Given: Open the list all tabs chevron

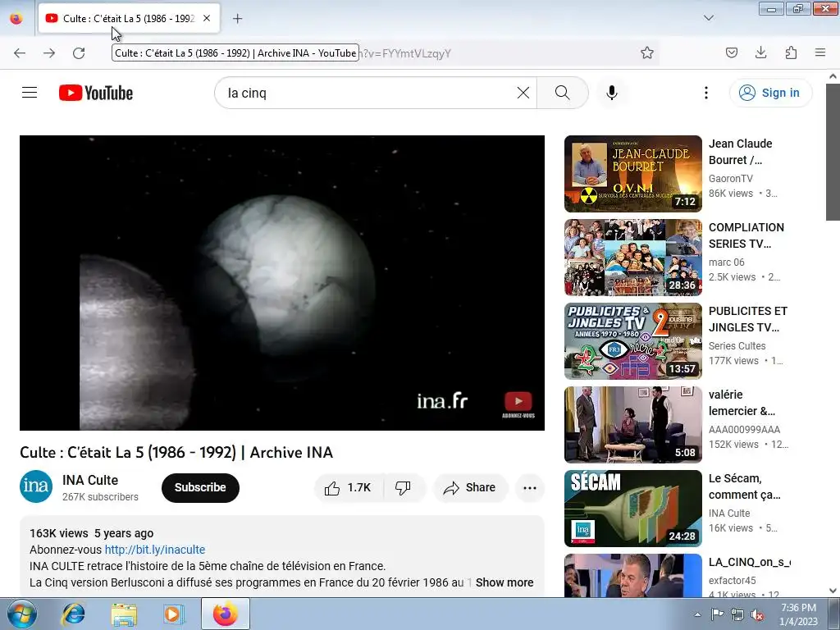Looking at the screenshot, I should coord(708,18).
